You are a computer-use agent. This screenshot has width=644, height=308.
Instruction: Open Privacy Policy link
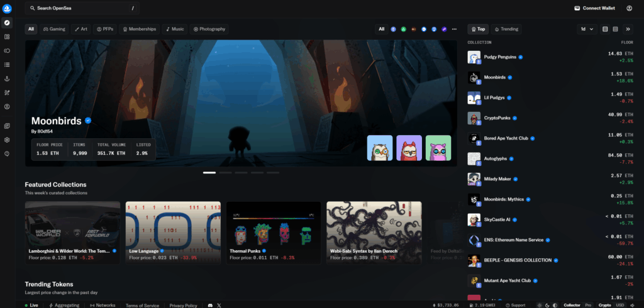[183, 305]
